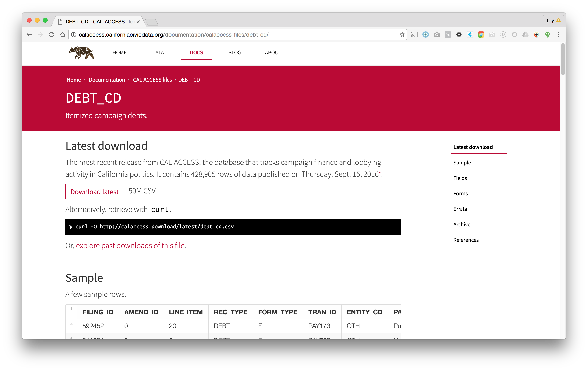The width and height of the screenshot is (588, 371).
Task: Click the bear logo in site header
Action: click(82, 53)
